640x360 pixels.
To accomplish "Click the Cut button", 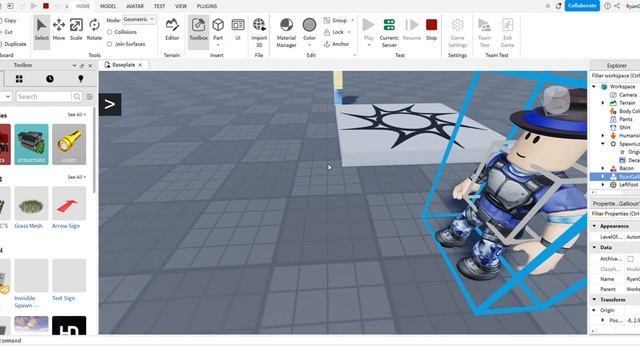I will point(8,32).
